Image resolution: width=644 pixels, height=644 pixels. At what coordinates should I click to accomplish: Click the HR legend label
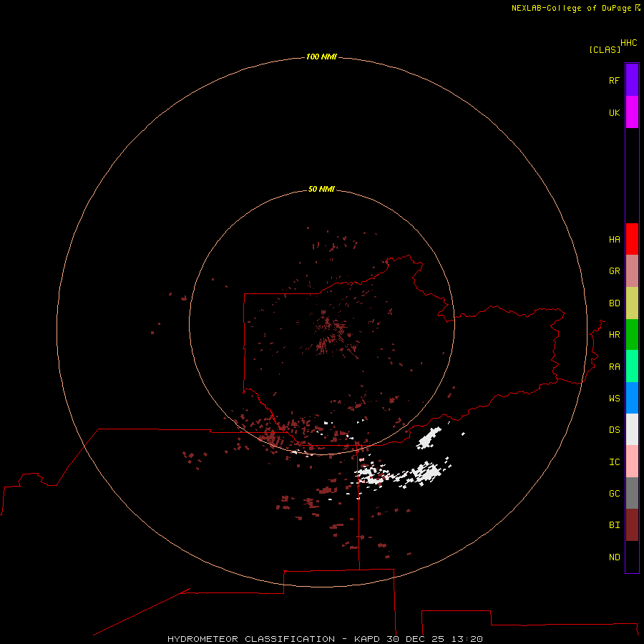(614, 335)
